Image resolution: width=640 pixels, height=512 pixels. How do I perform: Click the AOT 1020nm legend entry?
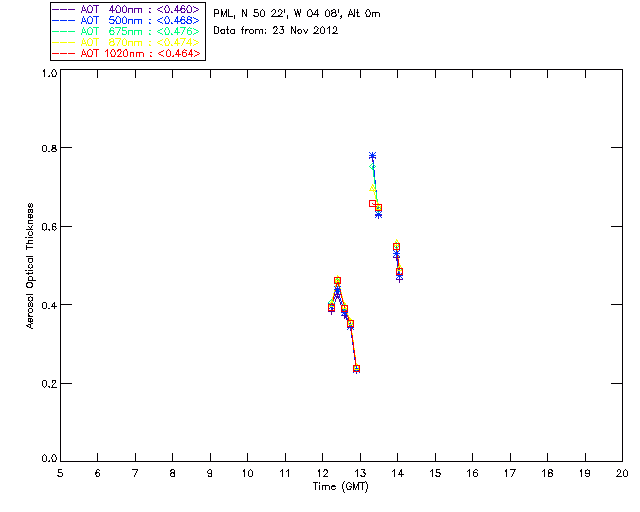126,53
